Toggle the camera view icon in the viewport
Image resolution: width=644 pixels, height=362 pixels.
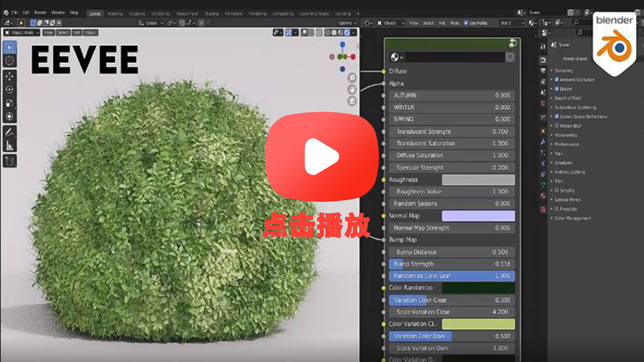(352, 101)
